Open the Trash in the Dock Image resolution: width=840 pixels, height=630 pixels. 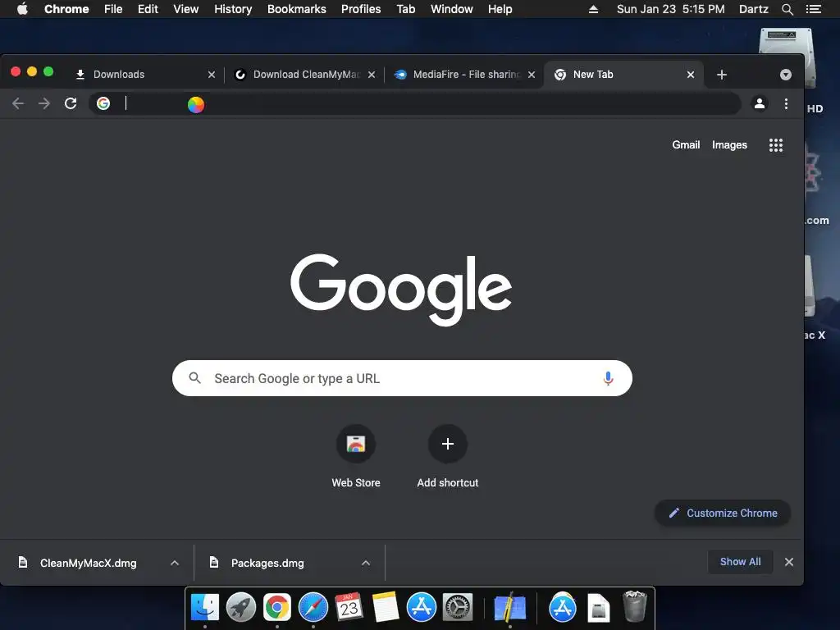click(635, 606)
